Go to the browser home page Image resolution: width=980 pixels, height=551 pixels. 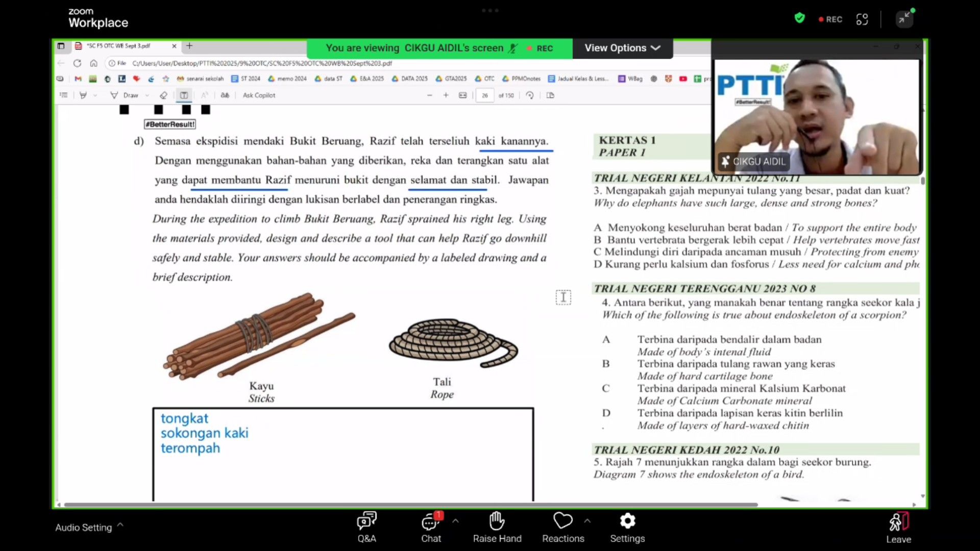coord(93,63)
